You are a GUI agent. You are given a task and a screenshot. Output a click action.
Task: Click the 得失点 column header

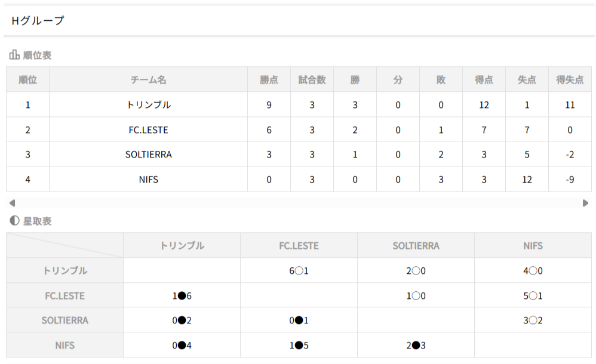pos(569,79)
